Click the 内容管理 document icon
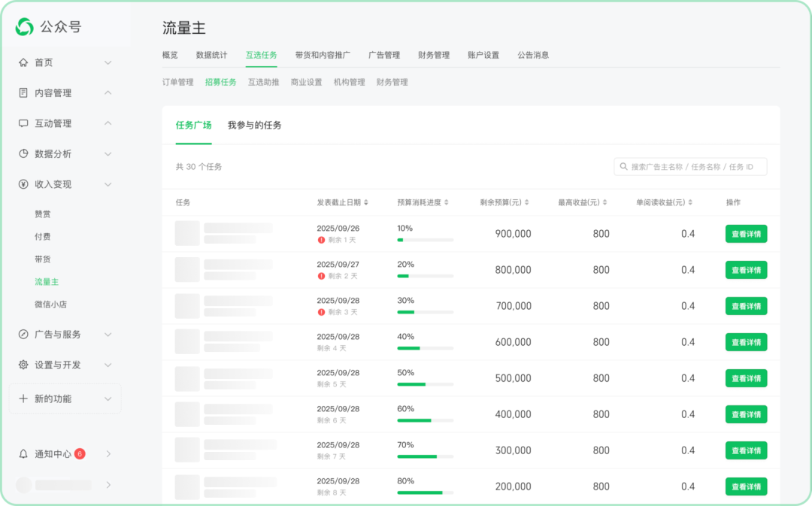812x506 pixels. [23, 93]
